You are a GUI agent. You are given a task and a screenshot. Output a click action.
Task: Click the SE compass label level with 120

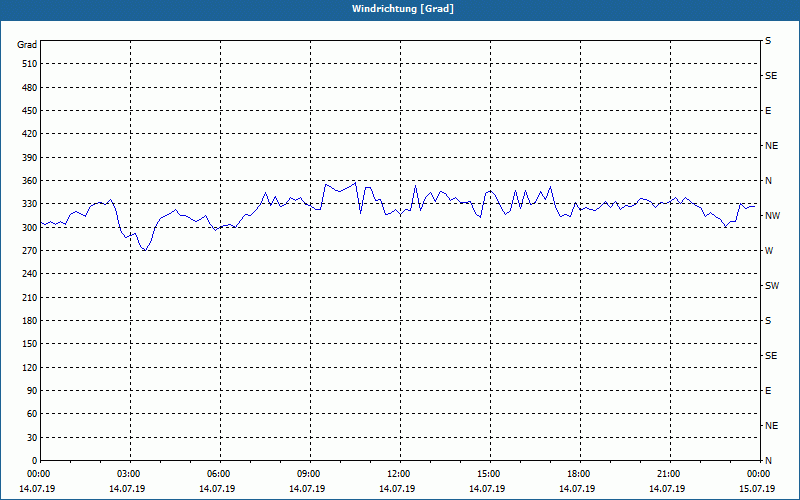coord(771,356)
